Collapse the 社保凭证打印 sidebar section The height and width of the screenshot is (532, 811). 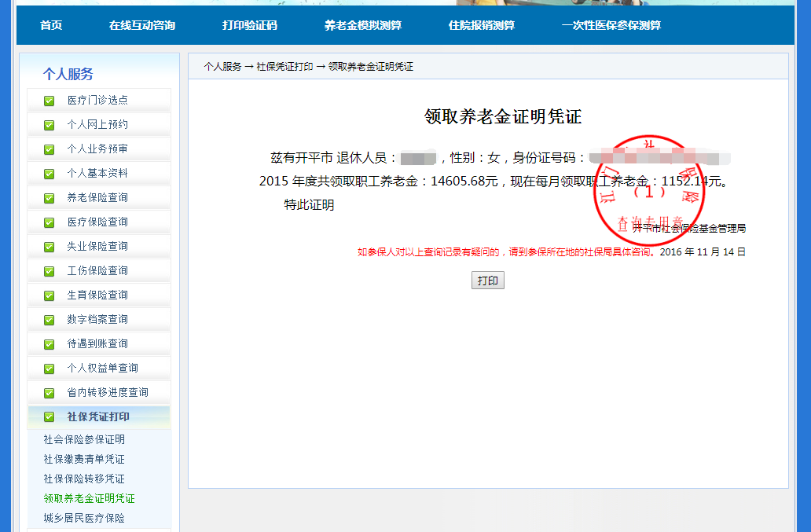point(98,417)
